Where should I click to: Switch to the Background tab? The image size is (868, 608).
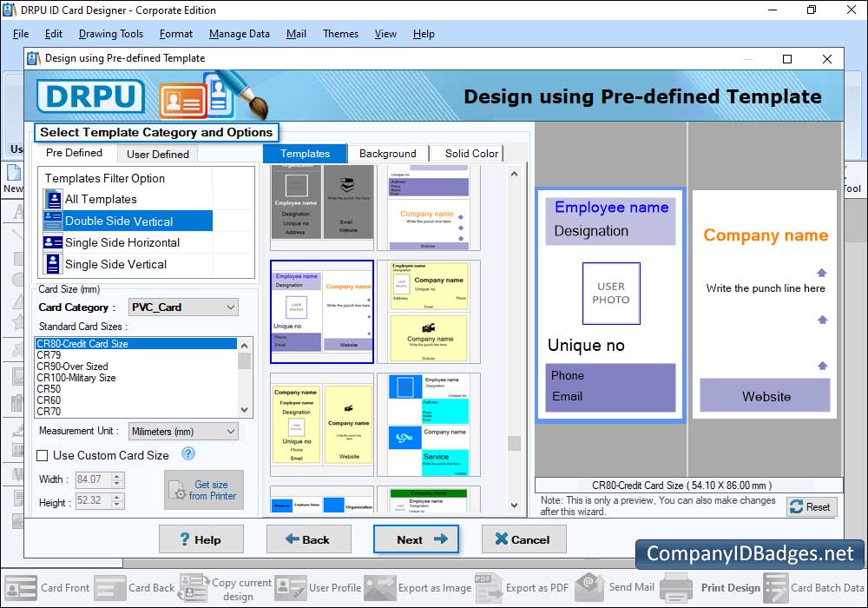[x=387, y=154]
